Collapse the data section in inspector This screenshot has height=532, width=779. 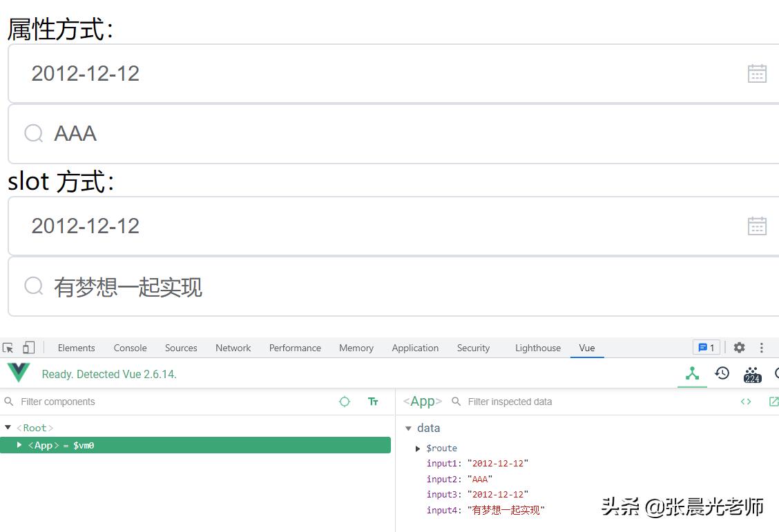[409, 428]
